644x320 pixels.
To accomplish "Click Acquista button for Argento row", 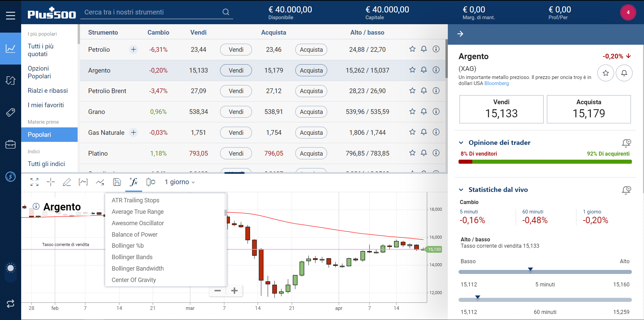I will click(311, 71).
